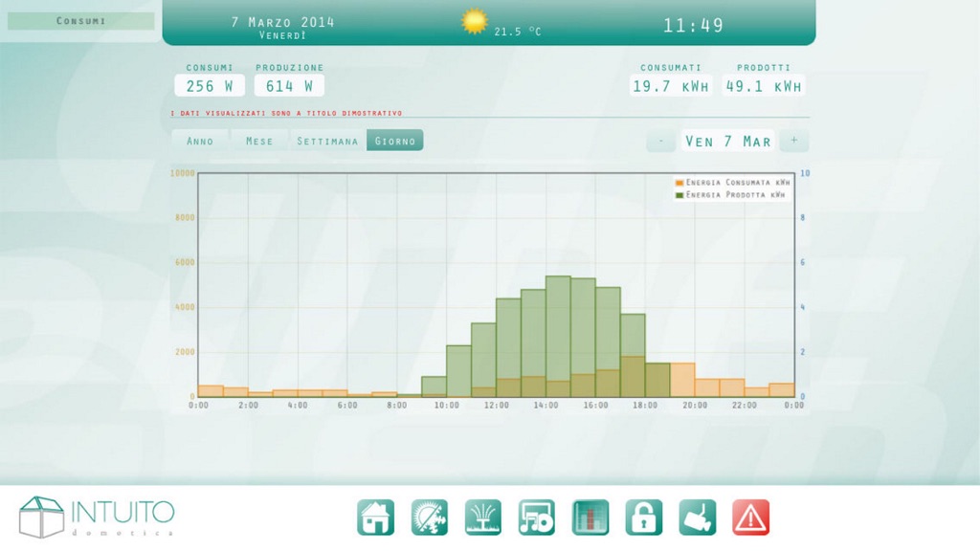
Task: Open the energy consumption chart icon
Action: (x=590, y=518)
